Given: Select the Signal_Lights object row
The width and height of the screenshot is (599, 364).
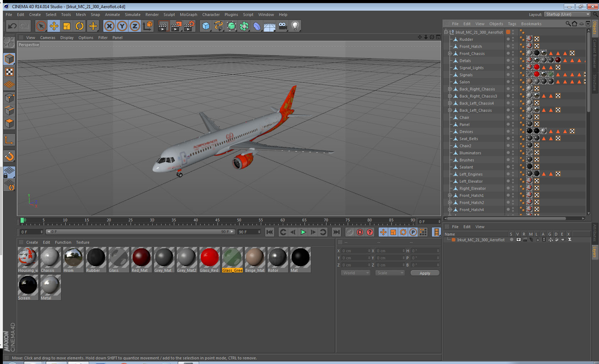Looking at the screenshot, I should pyautogui.click(x=472, y=68).
